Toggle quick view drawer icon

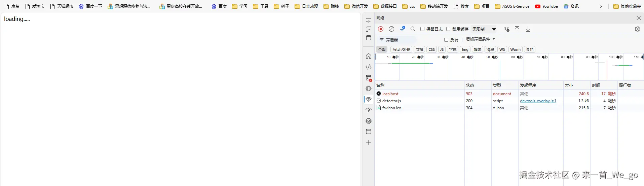(x=369, y=38)
